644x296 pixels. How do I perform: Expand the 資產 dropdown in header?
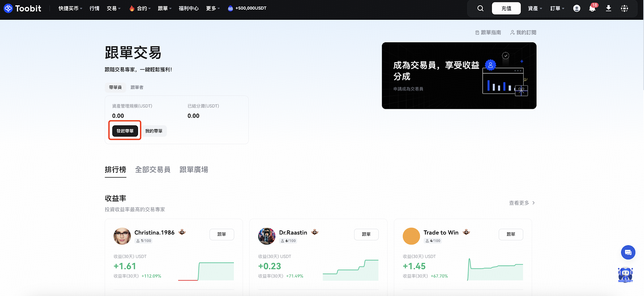(535, 8)
